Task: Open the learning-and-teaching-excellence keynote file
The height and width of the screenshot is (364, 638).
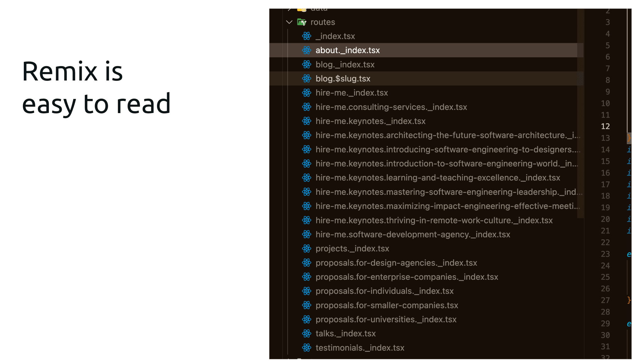Action: pyautogui.click(x=438, y=178)
